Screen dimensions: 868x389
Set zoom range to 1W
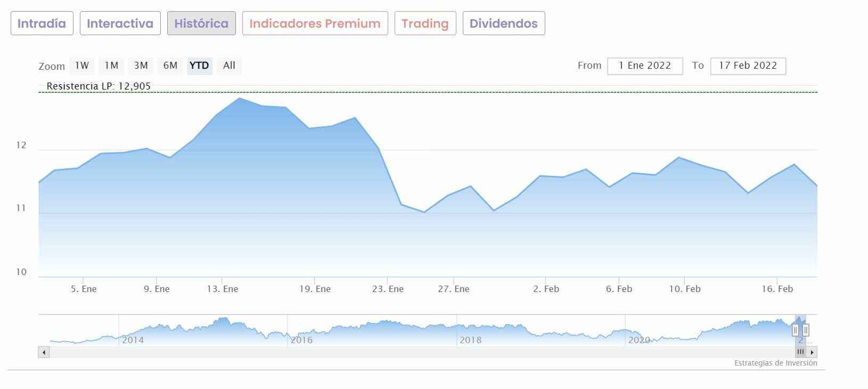[82, 66]
